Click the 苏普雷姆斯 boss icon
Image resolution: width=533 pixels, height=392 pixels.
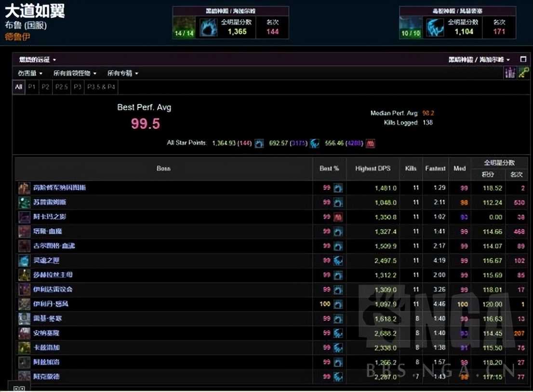coord(24,203)
